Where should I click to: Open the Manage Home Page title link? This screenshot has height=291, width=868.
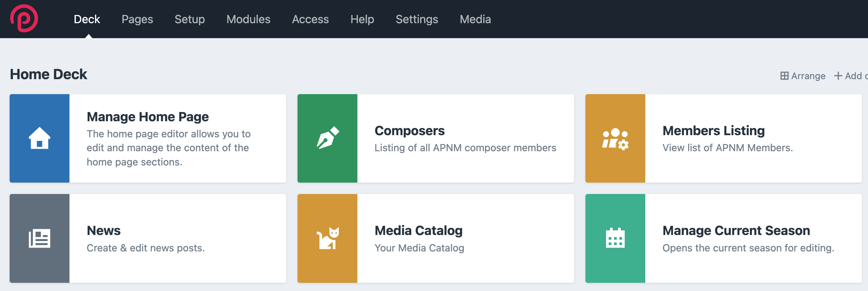(x=148, y=117)
